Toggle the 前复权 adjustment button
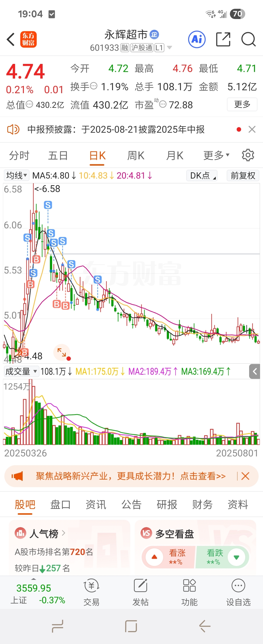The width and height of the screenshot is (263, 644). pos(243,175)
